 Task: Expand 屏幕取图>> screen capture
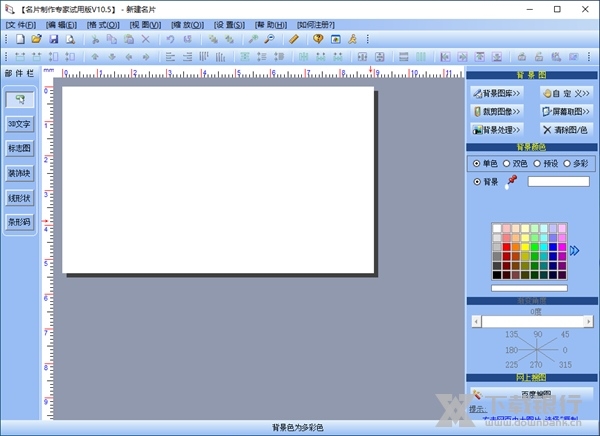point(567,111)
